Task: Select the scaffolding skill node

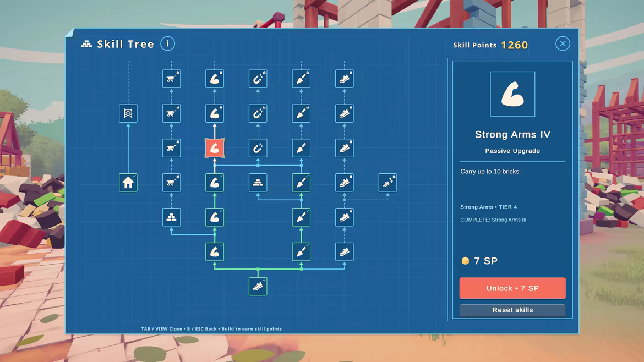Action: [128, 113]
